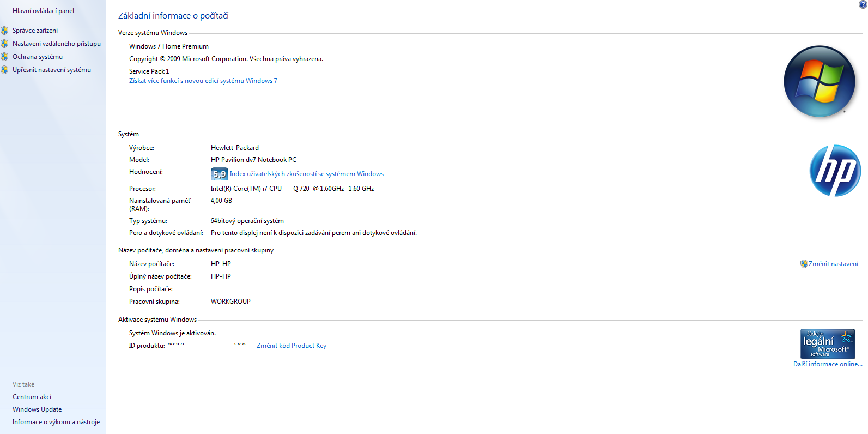This screenshot has height=434, width=868.
Task: Open Správce zařízení from sidebar
Action: tap(35, 31)
